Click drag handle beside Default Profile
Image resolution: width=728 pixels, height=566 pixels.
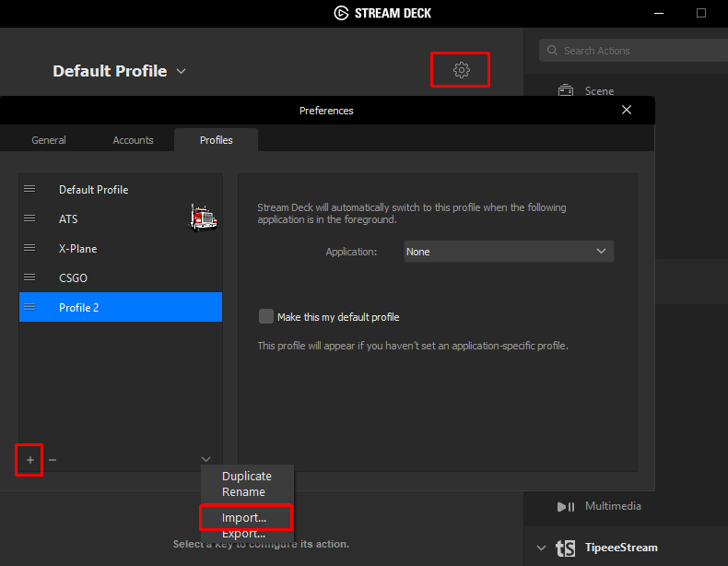pos(29,189)
